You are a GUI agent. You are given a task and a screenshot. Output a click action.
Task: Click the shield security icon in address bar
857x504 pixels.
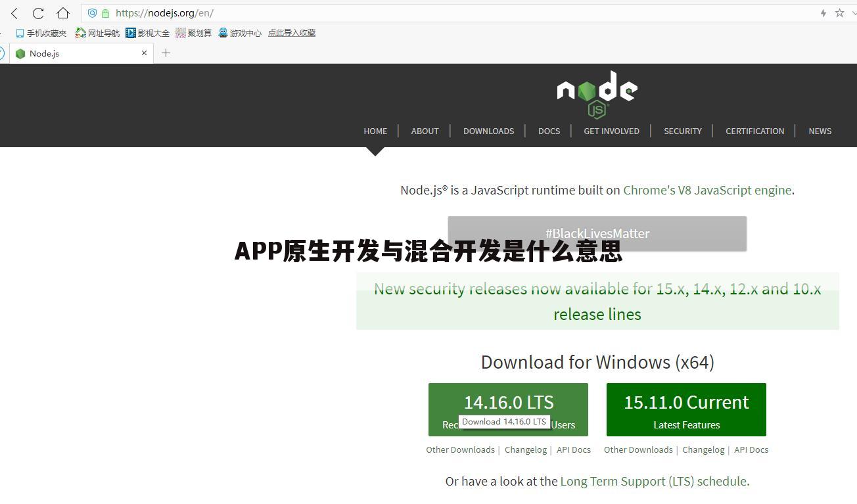point(93,13)
